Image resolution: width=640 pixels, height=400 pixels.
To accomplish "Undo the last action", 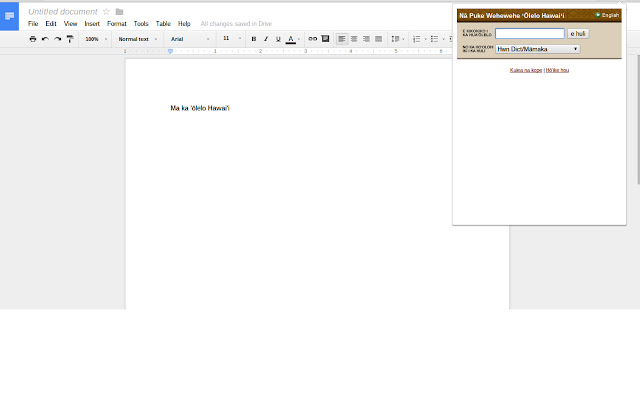I will pos(45,39).
